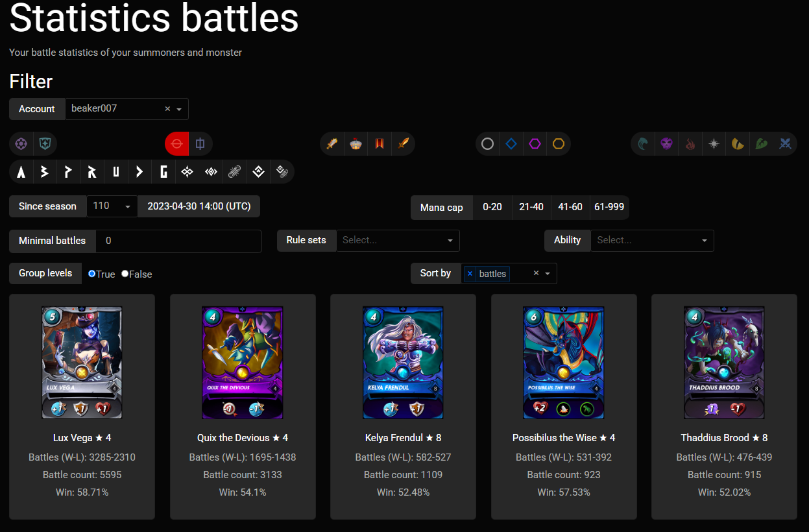The width and height of the screenshot is (809, 532).
Task: Select the double-diamond edition icon after the G rune
Action: click(187, 172)
